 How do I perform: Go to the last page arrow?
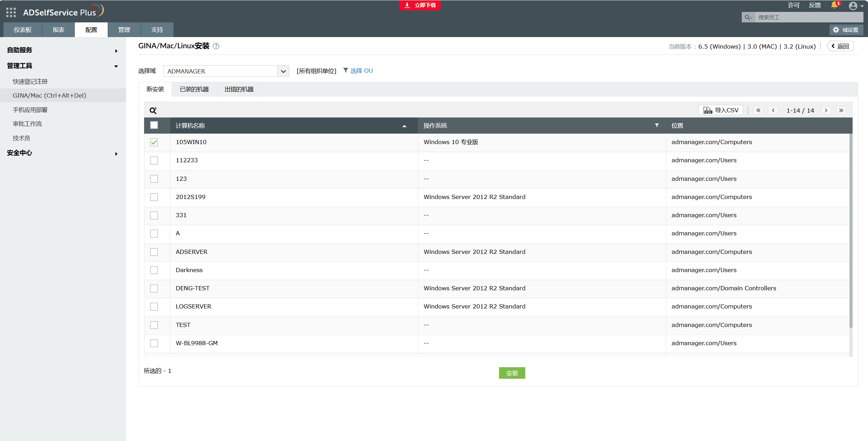click(x=841, y=111)
